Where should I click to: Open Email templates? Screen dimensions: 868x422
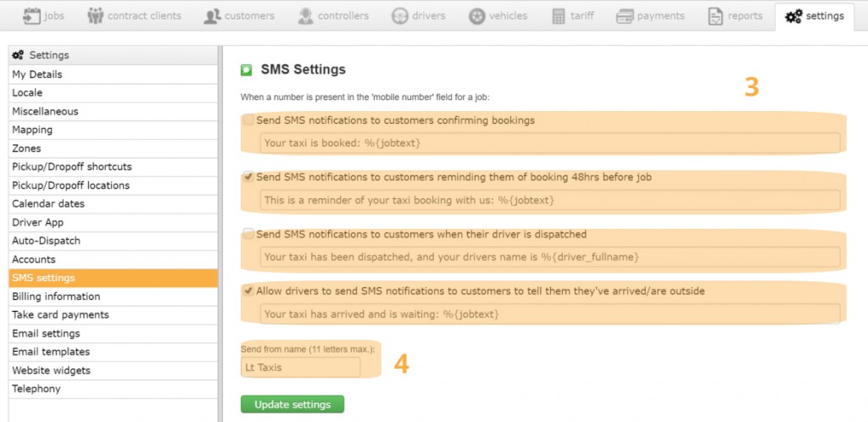coord(114,352)
